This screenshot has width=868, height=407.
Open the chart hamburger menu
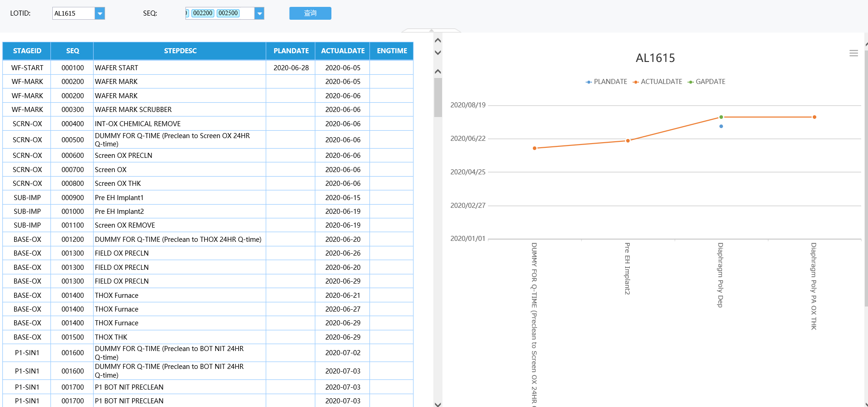click(x=853, y=53)
